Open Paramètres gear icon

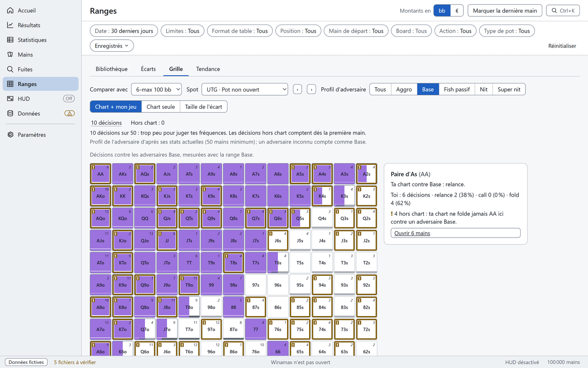pyautogui.click(x=11, y=135)
